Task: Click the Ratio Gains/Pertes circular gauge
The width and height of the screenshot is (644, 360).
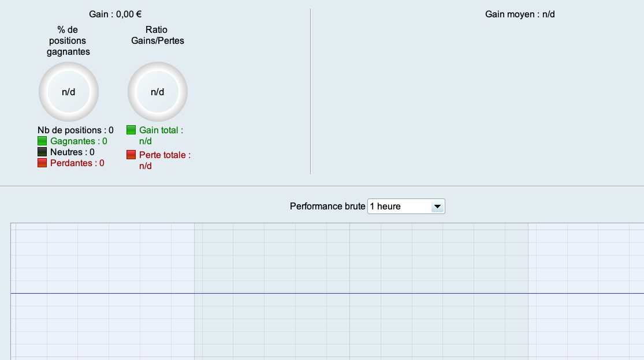Action: [x=158, y=92]
